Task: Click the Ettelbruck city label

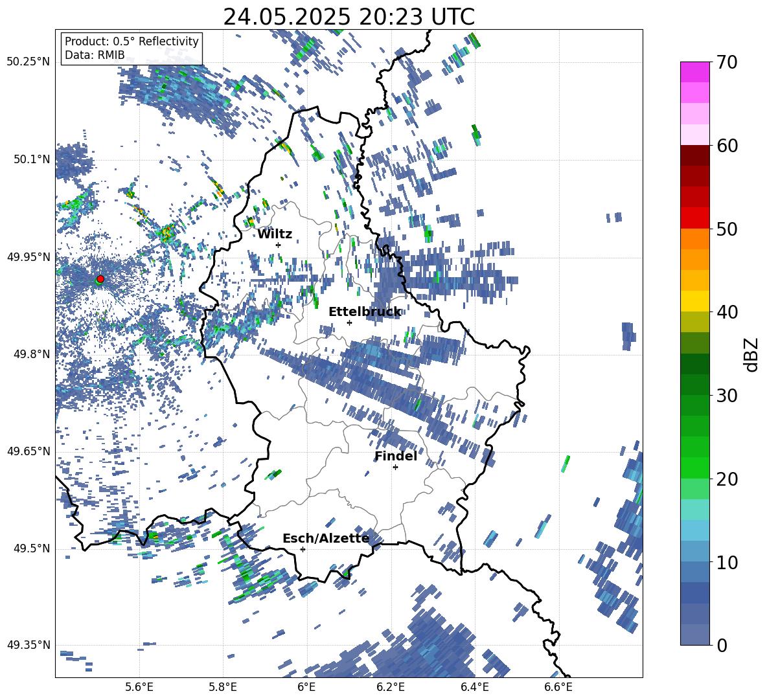Action: tap(365, 312)
